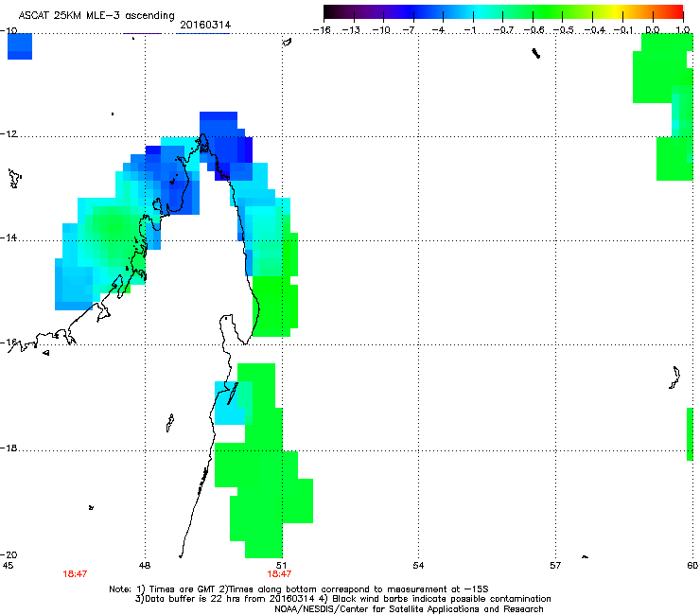
Task: Click the '-1' color scale tick label
Action: click(x=470, y=30)
